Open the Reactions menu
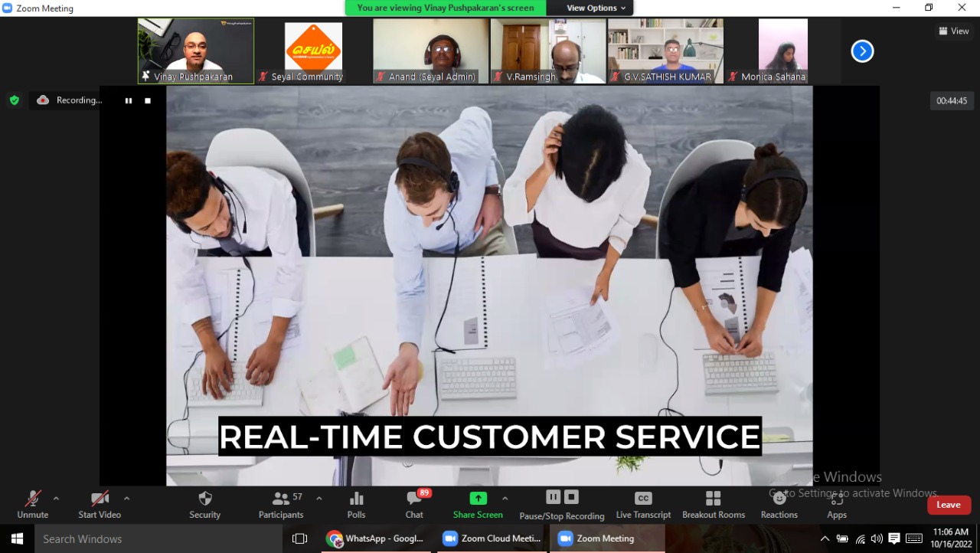980x553 pixels. [x=779, y=499]
